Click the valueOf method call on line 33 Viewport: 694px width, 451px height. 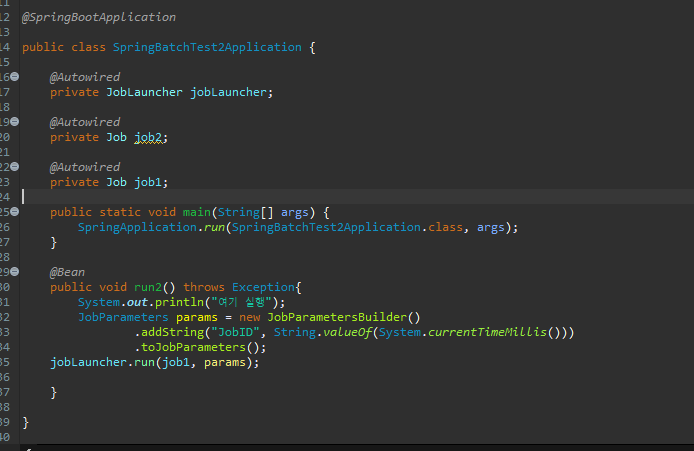click(347, 332)
